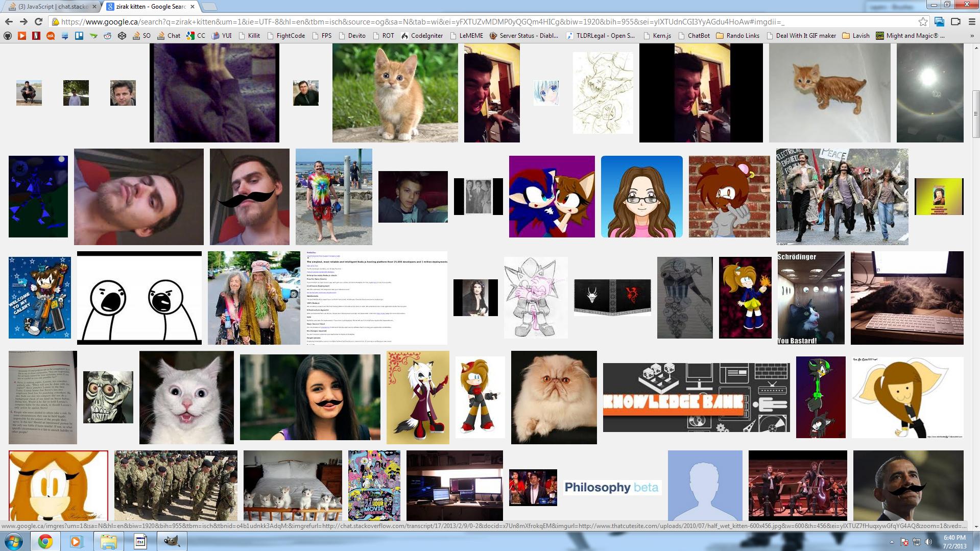Open GIMP from the taskbar

click(171, 541)
